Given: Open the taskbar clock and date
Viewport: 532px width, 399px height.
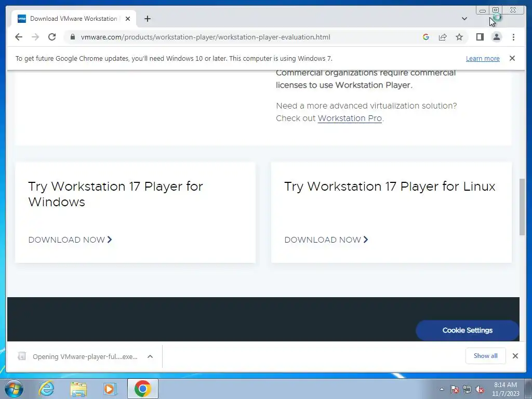Looking at the screenshot, I should 506,389.
